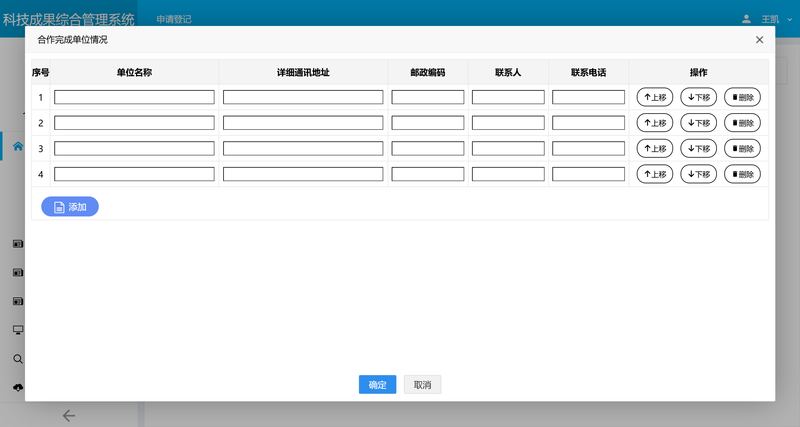Close the 合作完成单位情况 dialog
Screen dimensions: 800x427
click(x=759, y=40)
